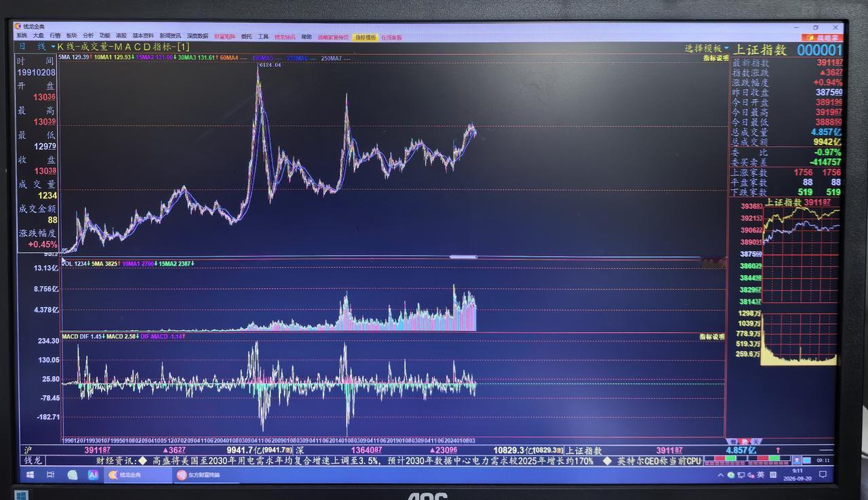Click the 时间 value 19910208
Screen dimensions: 868x500
(x=37, y=72)
